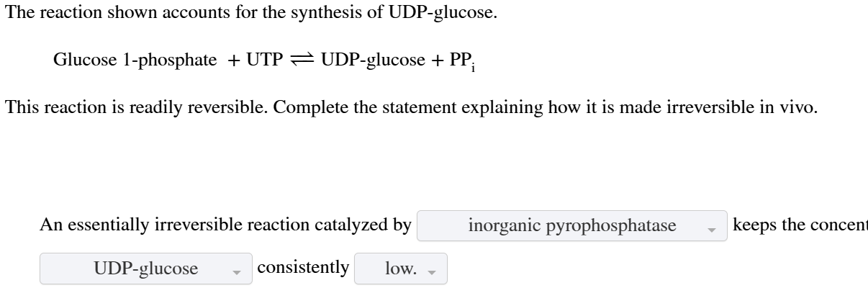Click 'PPi' in the reaction equation
This screenshot has height=306, width=868.
pyautogui.click(x=463, y=62)
